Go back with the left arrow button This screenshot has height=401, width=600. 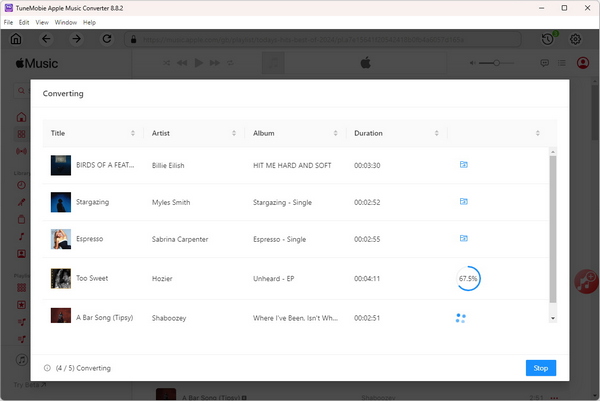coord(46,39)
